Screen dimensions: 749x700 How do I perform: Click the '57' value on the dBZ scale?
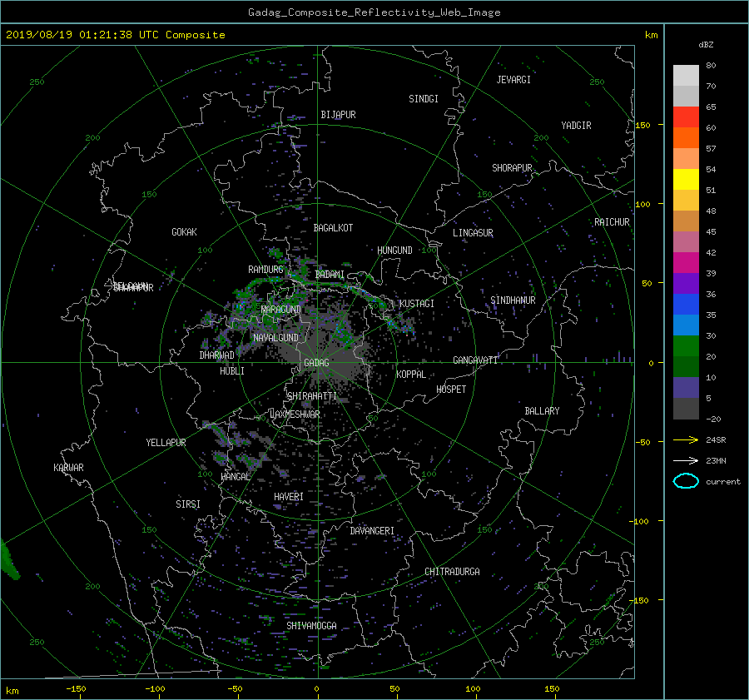(711, 149)
